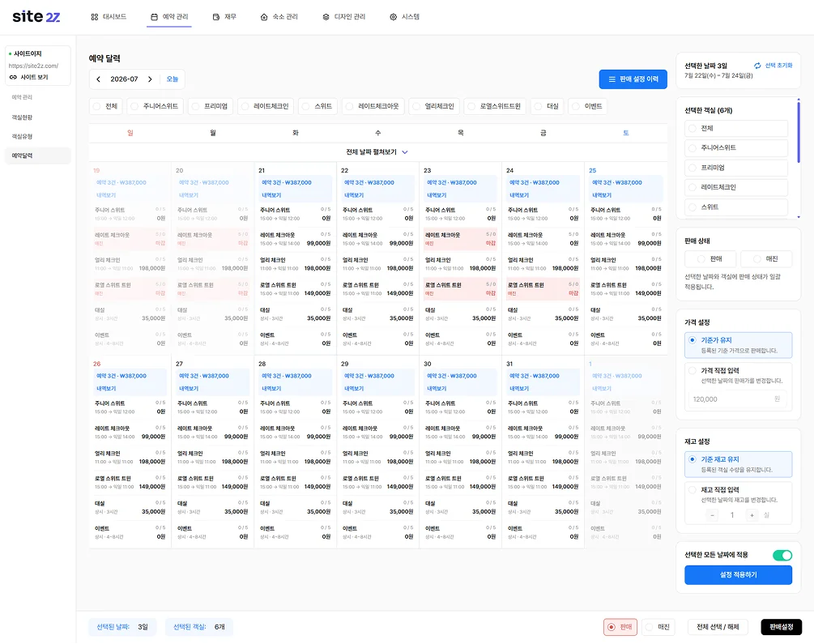Click the 설정 적용하기 button

[738, 575]
